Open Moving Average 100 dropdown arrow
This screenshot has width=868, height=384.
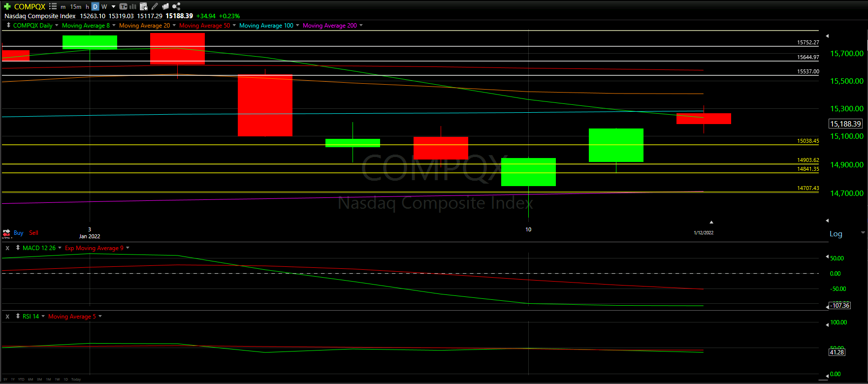pyautogui.click(x=297, y=25)
